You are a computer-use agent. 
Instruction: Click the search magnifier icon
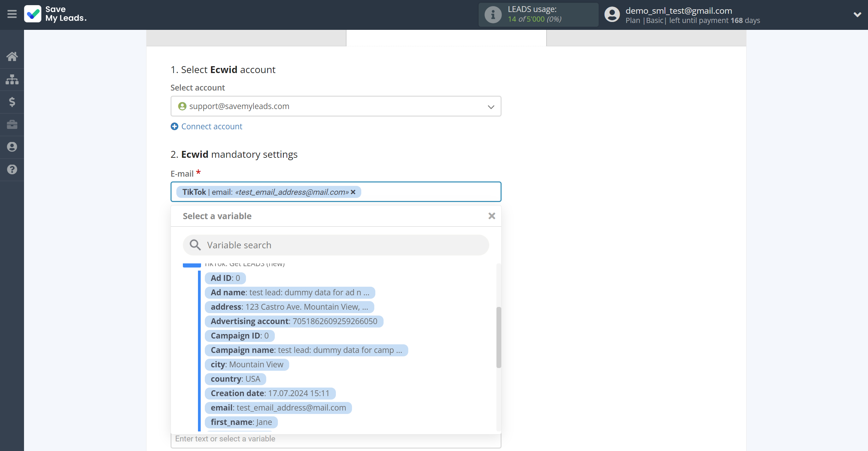(x=195, y=245)
